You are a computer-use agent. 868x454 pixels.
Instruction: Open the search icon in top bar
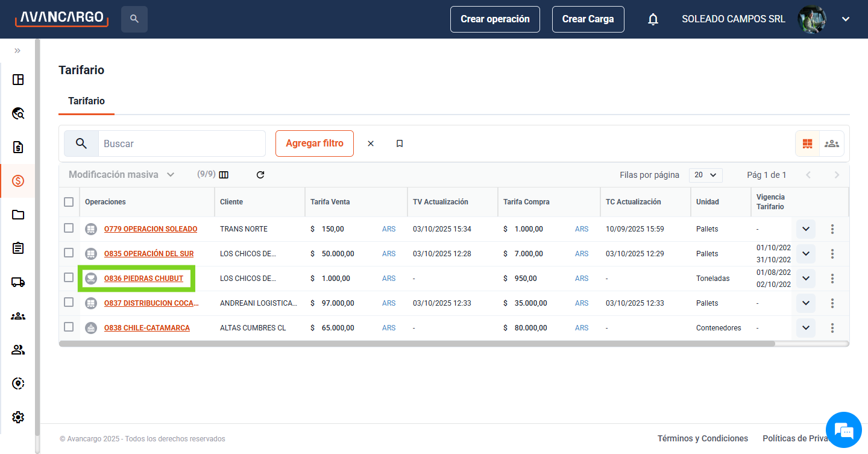point(134,19)
